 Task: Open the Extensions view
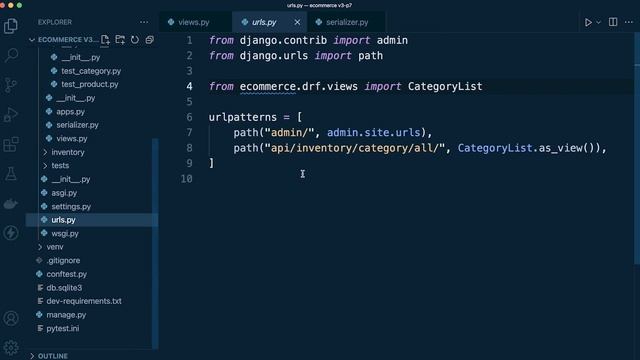[x=11, y=144]
